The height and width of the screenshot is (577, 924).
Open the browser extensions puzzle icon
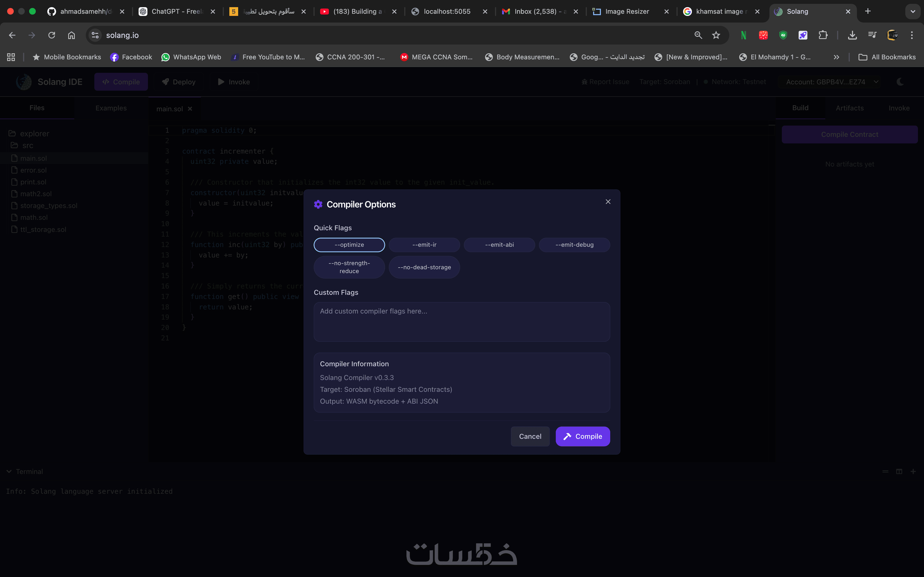tap(823, 35)
